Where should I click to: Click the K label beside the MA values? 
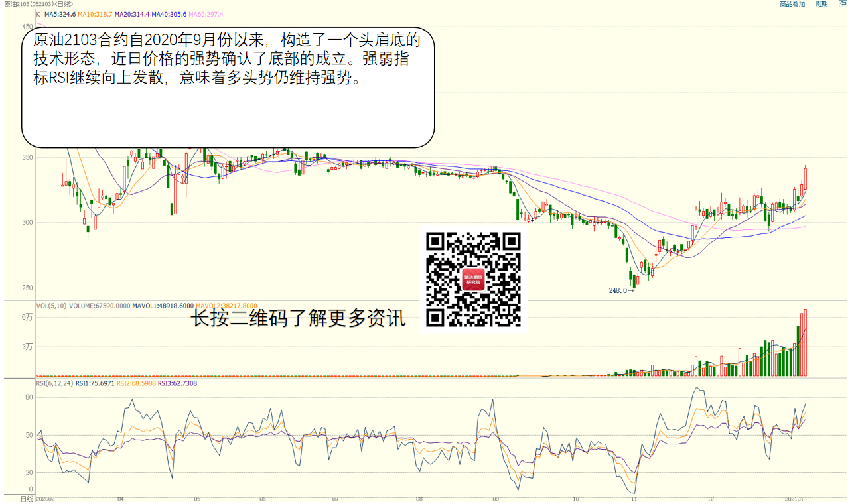(38, 14)
